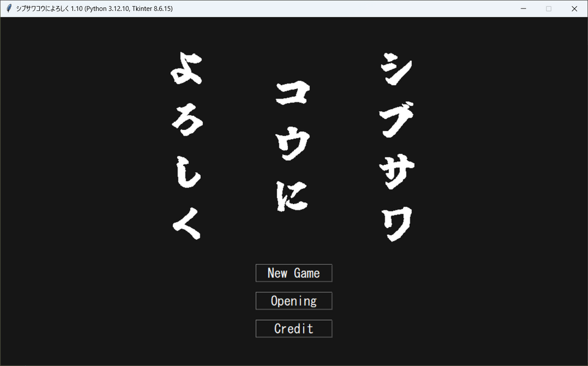
Task: Click the Tkinter feather icon in title bar
Action: 9,9
